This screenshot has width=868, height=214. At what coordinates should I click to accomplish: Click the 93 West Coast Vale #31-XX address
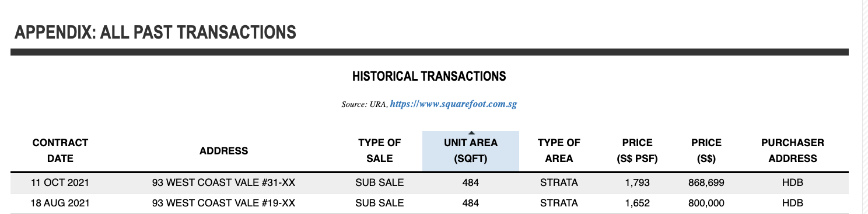pos(223,182)
